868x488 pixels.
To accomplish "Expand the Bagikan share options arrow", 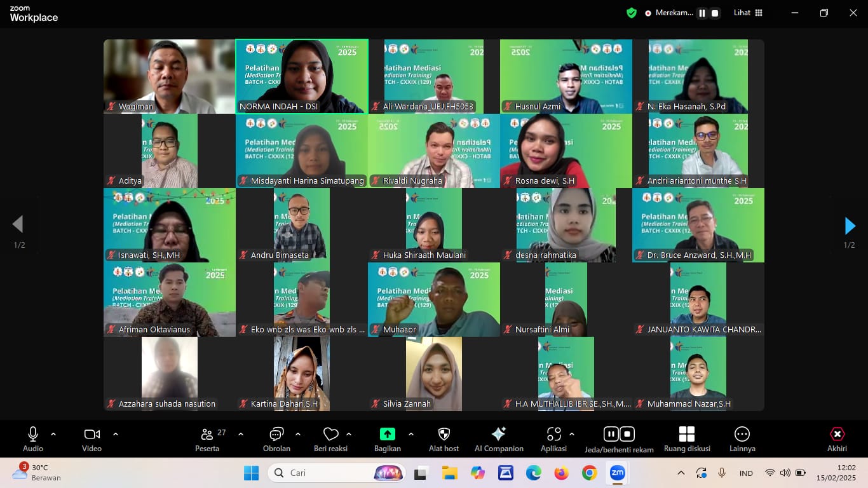I will [x=410, y=434].
